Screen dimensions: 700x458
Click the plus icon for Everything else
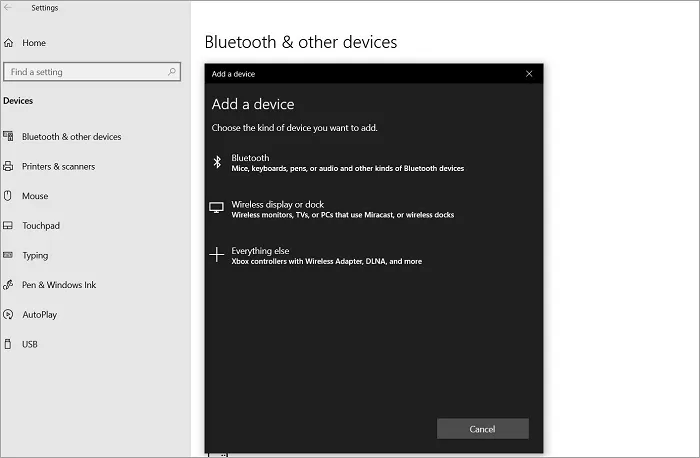(x=217, y=254)
